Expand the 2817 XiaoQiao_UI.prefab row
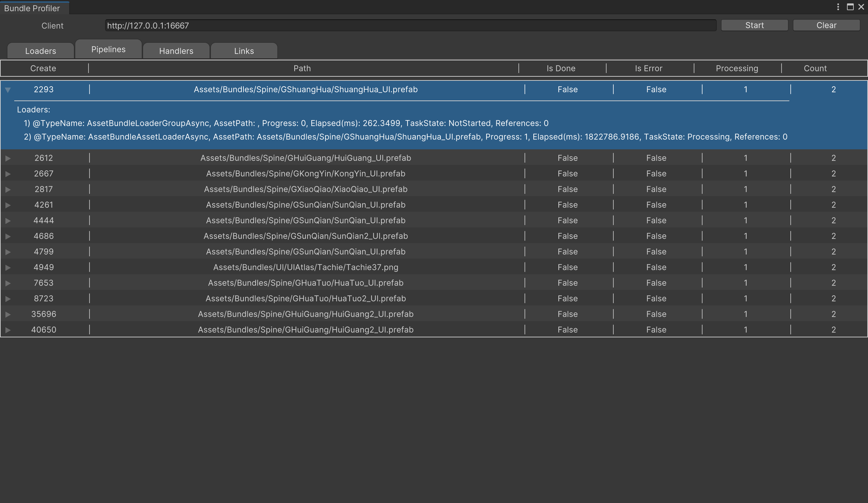 [8, 189]
